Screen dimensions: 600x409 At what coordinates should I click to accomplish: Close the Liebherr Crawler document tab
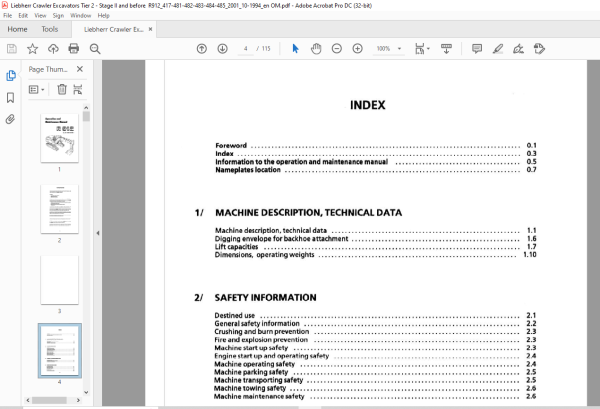pos(150,29)
